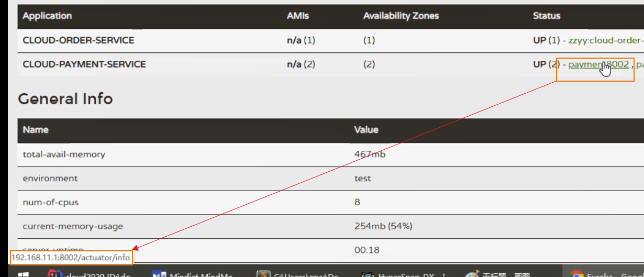
Task: Select the CLOUD-ORDER-SERVICE application name
Action: pos(79,40)
